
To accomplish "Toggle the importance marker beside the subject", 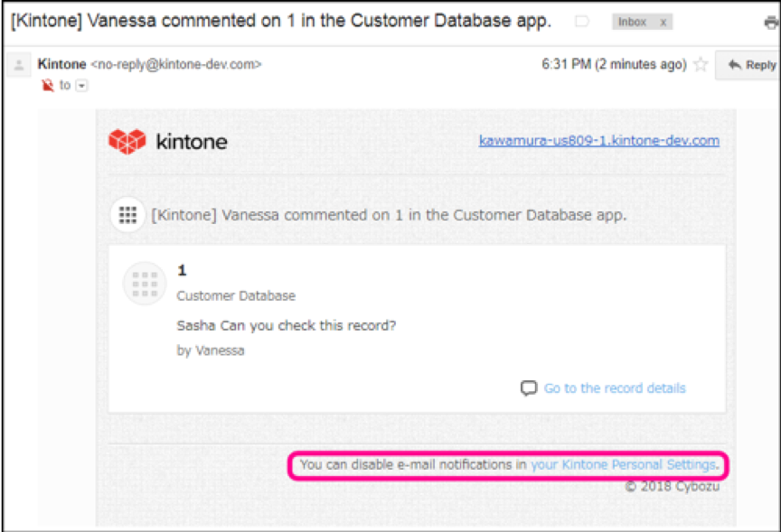I will click(582, 22).
